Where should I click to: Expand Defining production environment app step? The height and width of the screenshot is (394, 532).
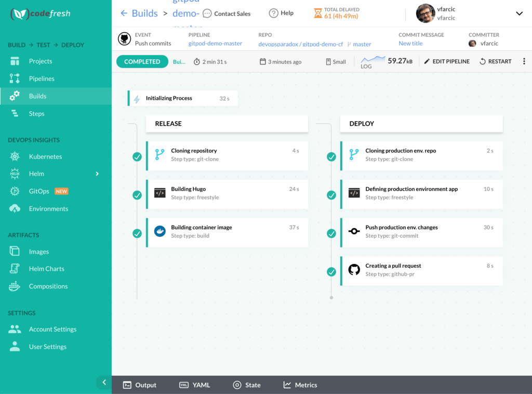coord(421,194)
